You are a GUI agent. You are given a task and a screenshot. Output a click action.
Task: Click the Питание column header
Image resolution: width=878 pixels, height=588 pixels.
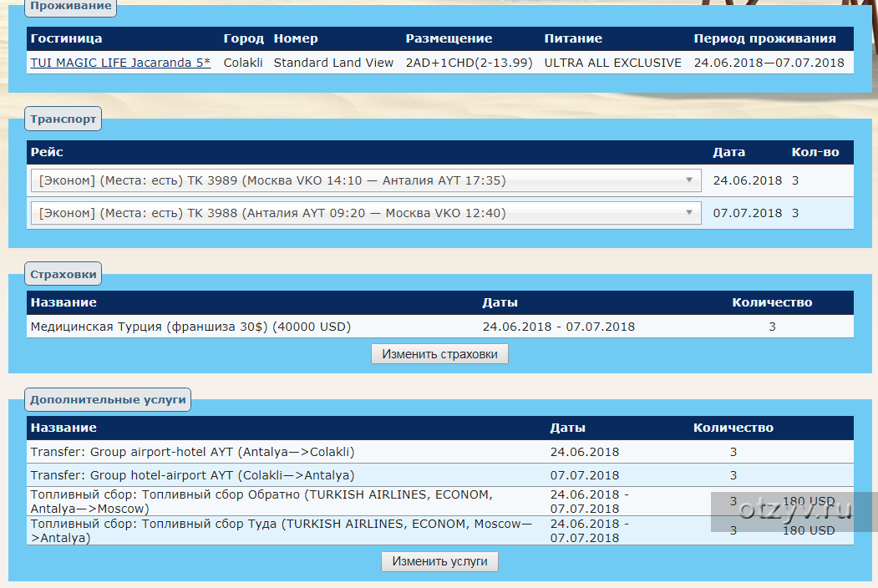[573, 38]
